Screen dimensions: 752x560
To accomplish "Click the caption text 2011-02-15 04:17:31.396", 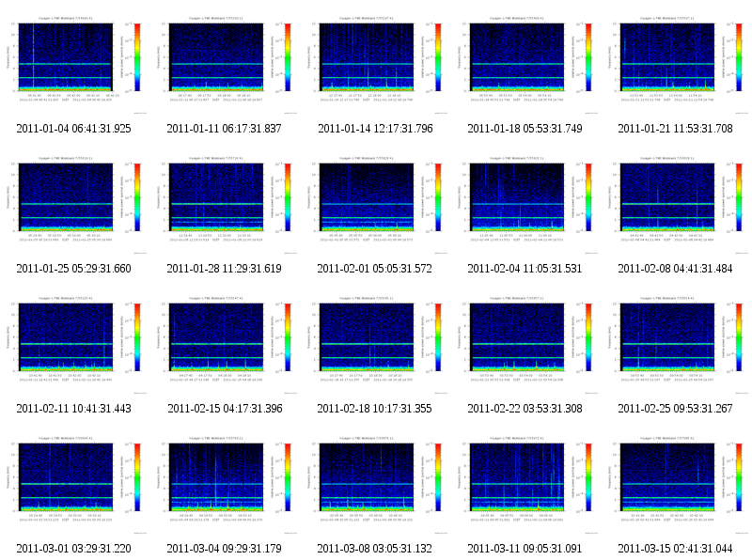I will [x=225, y=409].
